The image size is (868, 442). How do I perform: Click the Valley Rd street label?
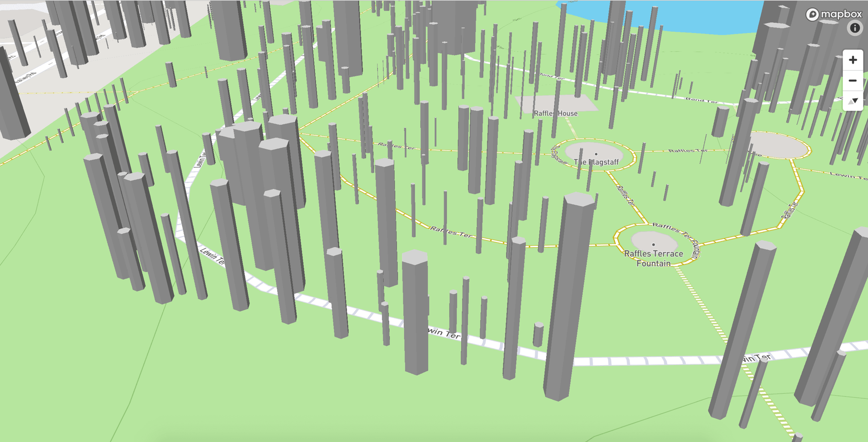tap(26, 78)
